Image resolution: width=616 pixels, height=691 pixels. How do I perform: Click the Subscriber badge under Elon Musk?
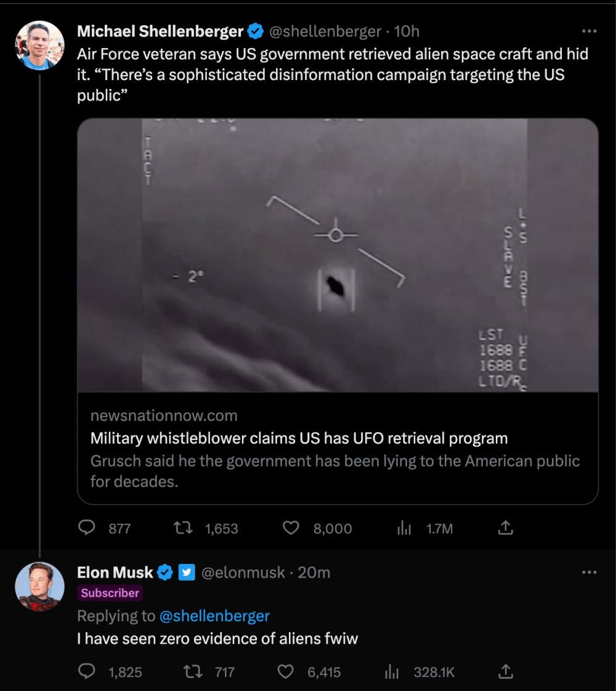[x=110, y=593]
